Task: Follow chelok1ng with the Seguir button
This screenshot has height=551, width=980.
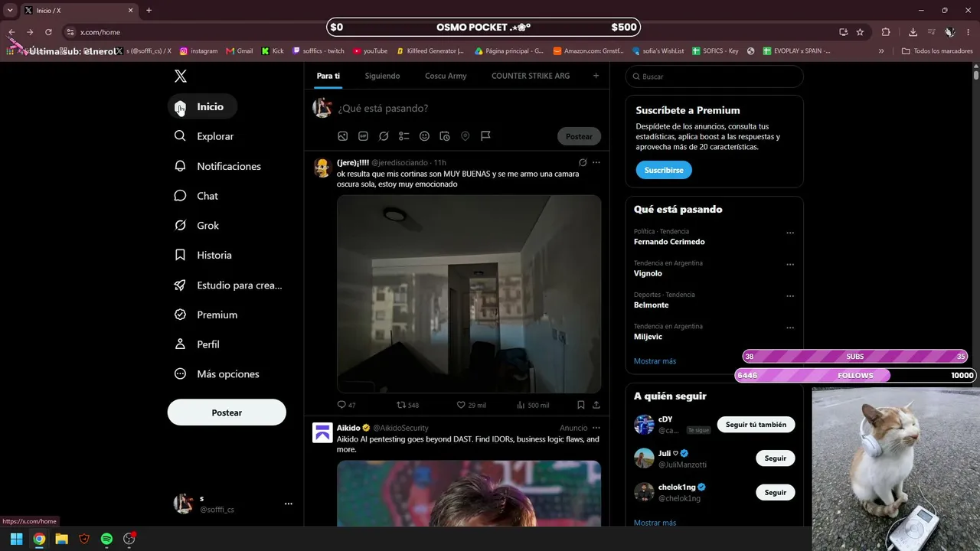Action: pyautogui.click(x=776, y=492)
